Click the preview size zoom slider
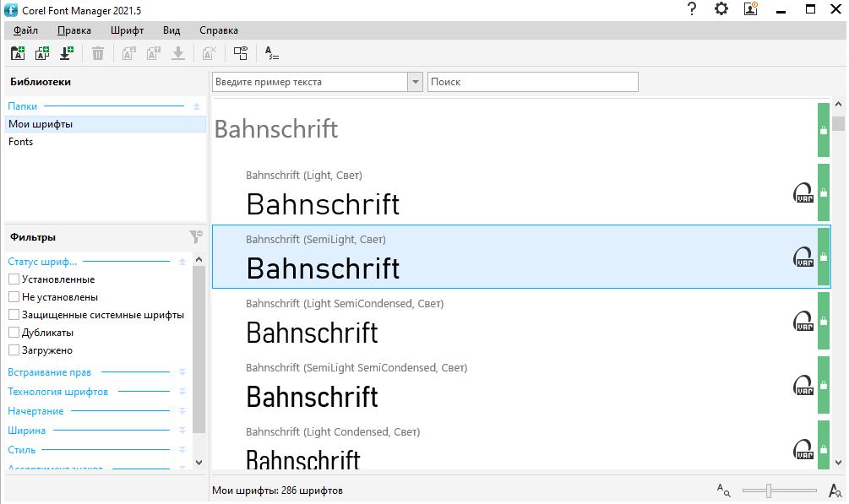The image size is (849, 504). [x=768, y=490]
